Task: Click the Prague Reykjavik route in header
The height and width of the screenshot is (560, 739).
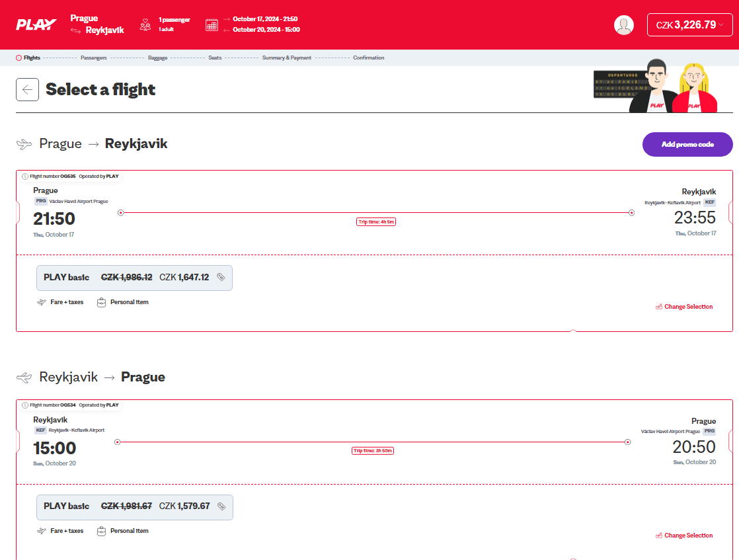Action: click(97, 24)
